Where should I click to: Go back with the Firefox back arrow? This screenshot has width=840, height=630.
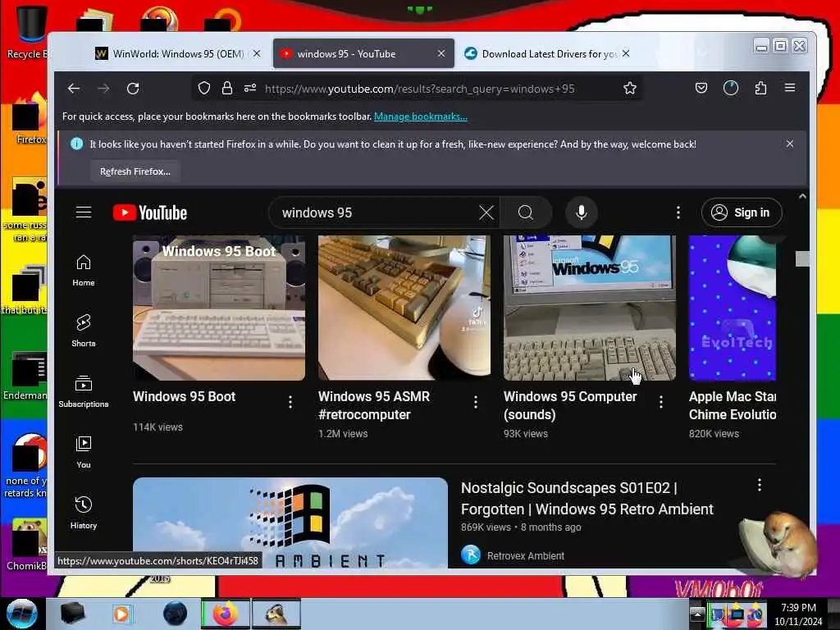click(x=74, y=89)
